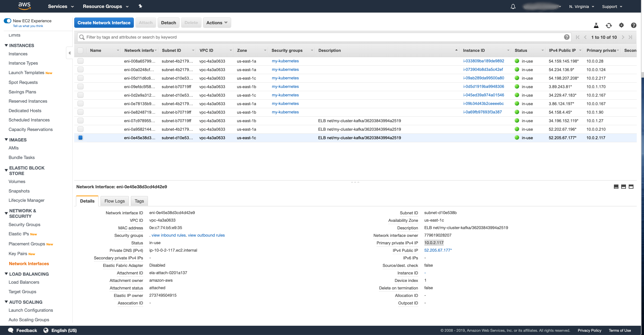Click the details pane resize handle dots

click(355, 182)
